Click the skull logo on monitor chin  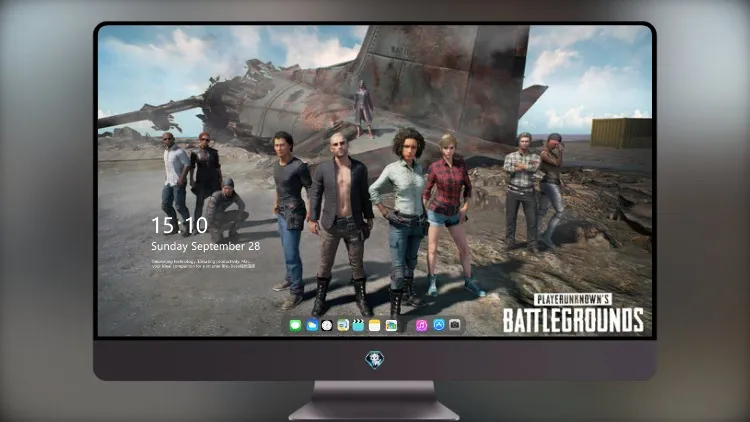(375, 360)
